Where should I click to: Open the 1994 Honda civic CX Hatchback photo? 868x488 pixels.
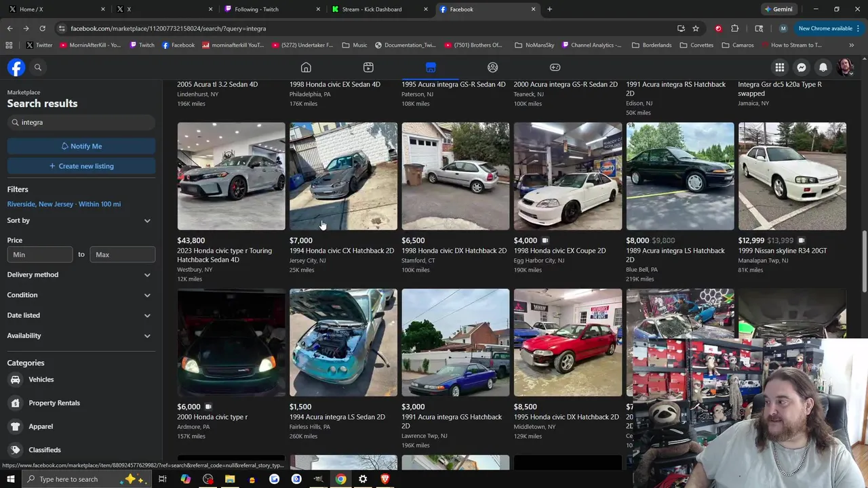343,176
